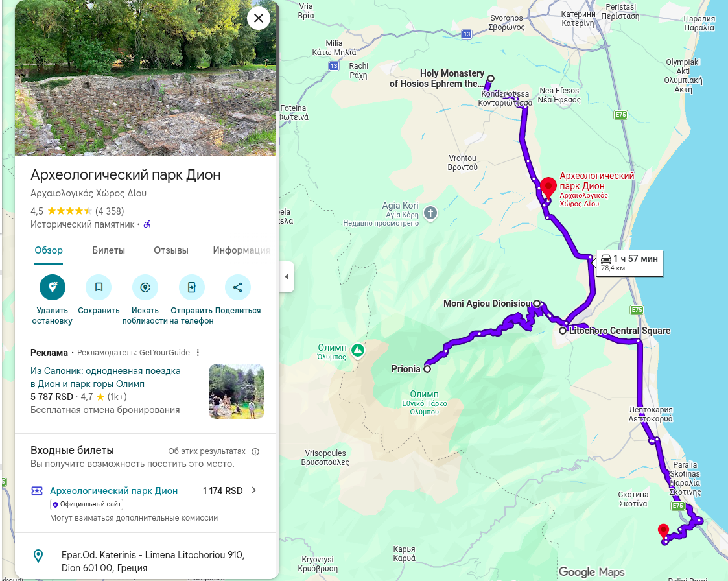Click the Искать поблизости nearby icon
Viewport: 728px width, 581px height.
145,287
